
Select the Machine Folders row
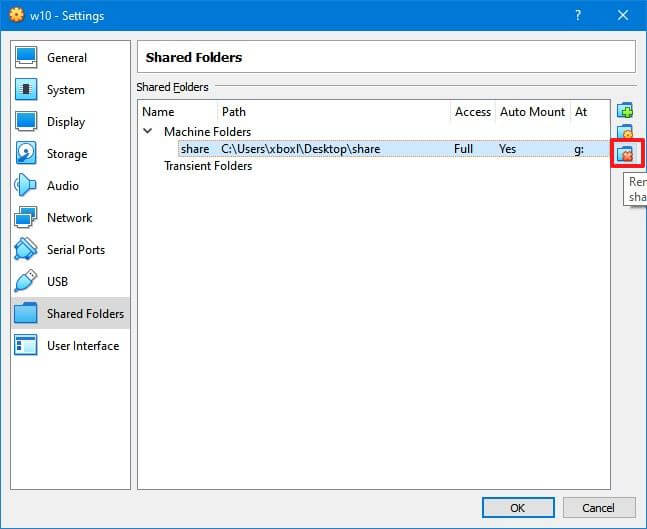click(x=208, y=132)
